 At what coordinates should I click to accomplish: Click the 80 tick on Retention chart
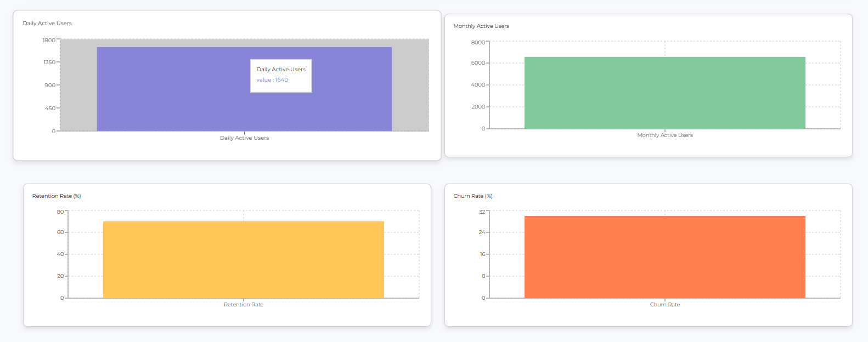pyautogui.click(x=60, y=212)
